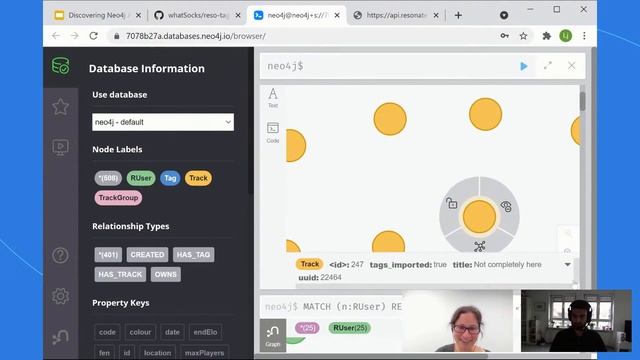Screen dimensions: 640x360
Task: Open Browser Settings gear icon
Action: click(x=60, y=296)
